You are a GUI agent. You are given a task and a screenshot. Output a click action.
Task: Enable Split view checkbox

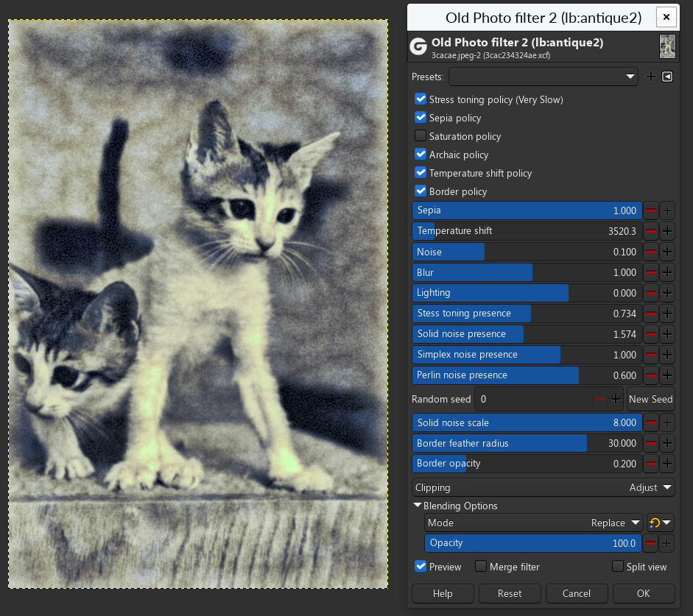pyautogui.click(x=618, y=566)
